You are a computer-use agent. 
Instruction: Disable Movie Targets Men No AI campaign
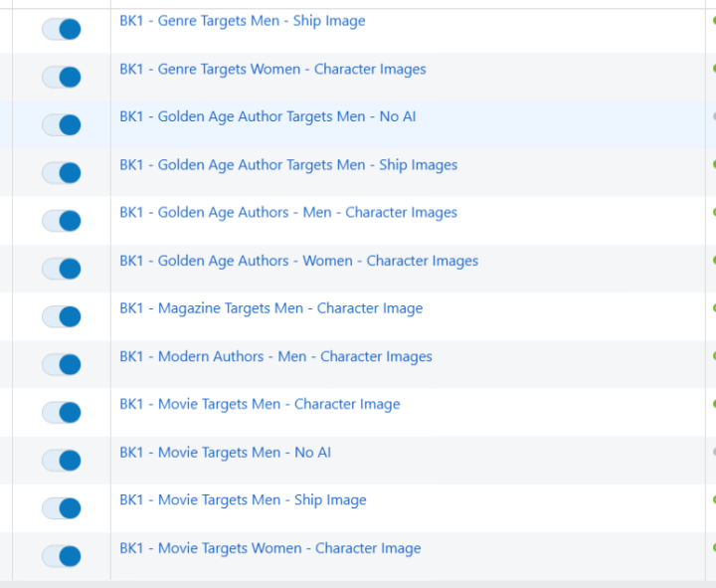[x=61, y=460]
